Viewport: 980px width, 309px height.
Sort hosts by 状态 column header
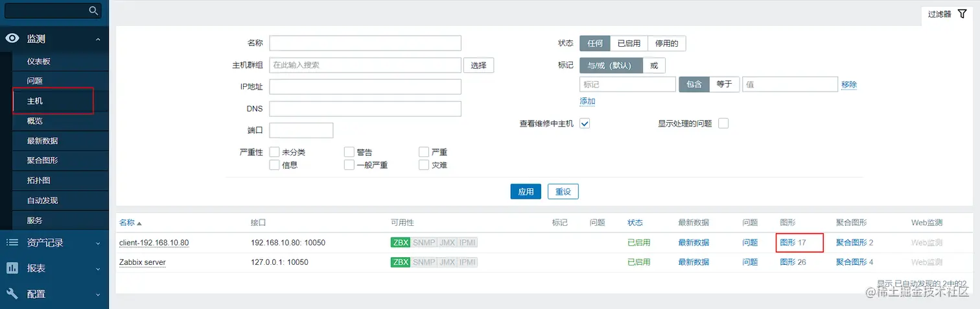(635, 223)
